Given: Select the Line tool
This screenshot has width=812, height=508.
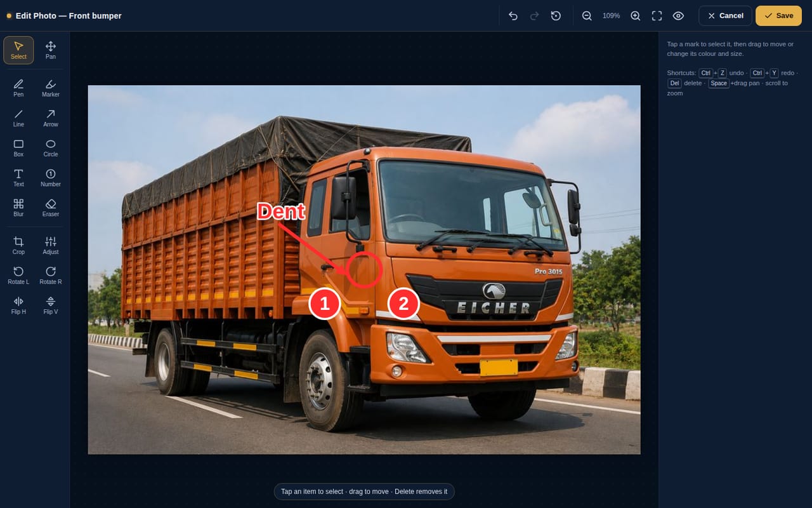Looking at the screenshot, I should pyautogui.click(x=18, y=117).
